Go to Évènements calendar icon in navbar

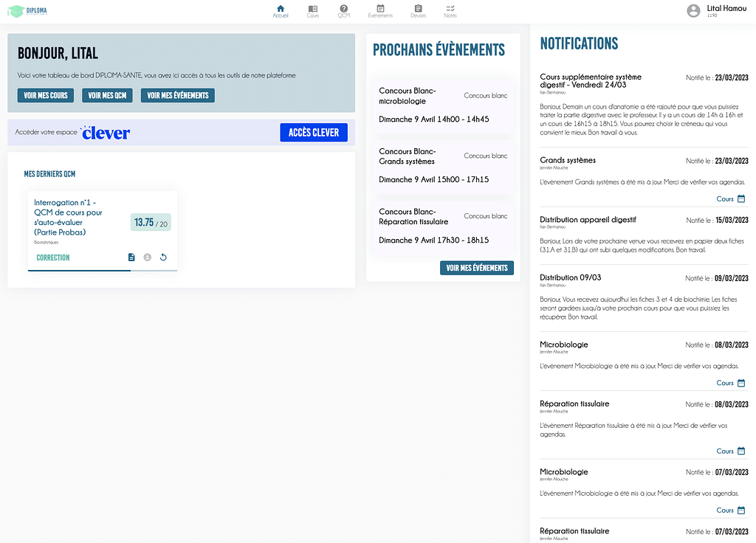[380, 8]
